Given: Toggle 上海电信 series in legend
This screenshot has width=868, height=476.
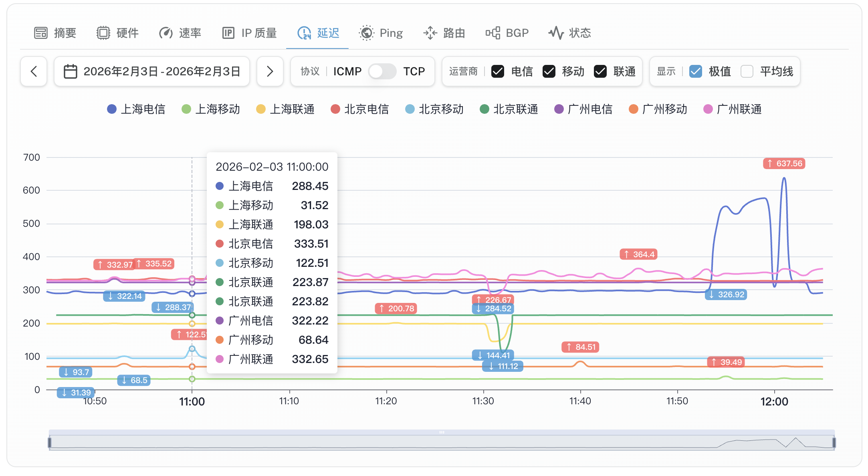Looking at the screenshot, I should 136,109.
